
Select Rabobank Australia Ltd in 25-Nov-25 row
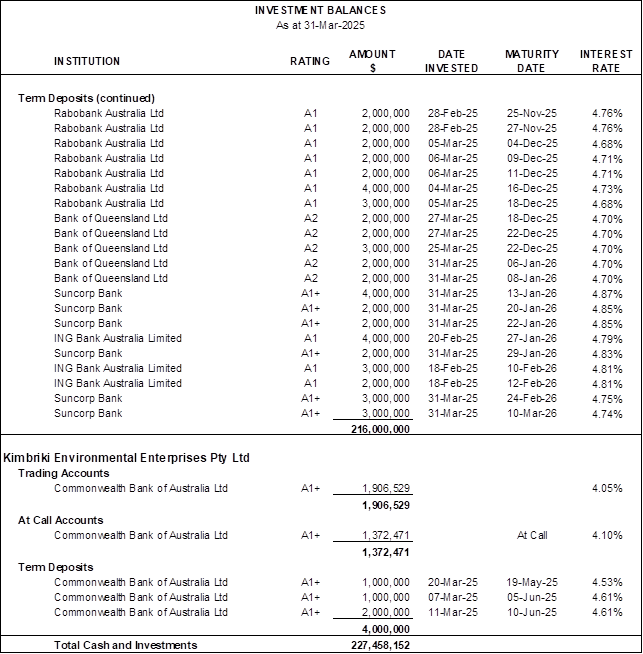pyautogui.click(x=108, y=113)
